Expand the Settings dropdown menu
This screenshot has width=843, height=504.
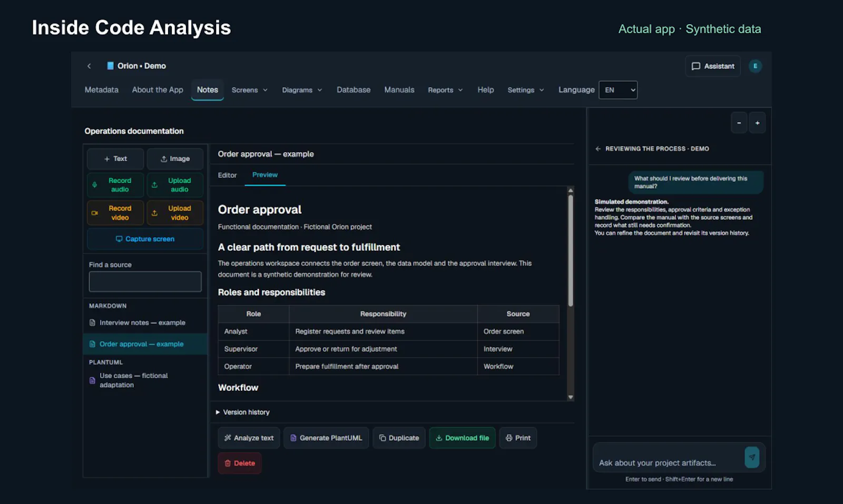[x=526, y=90]
